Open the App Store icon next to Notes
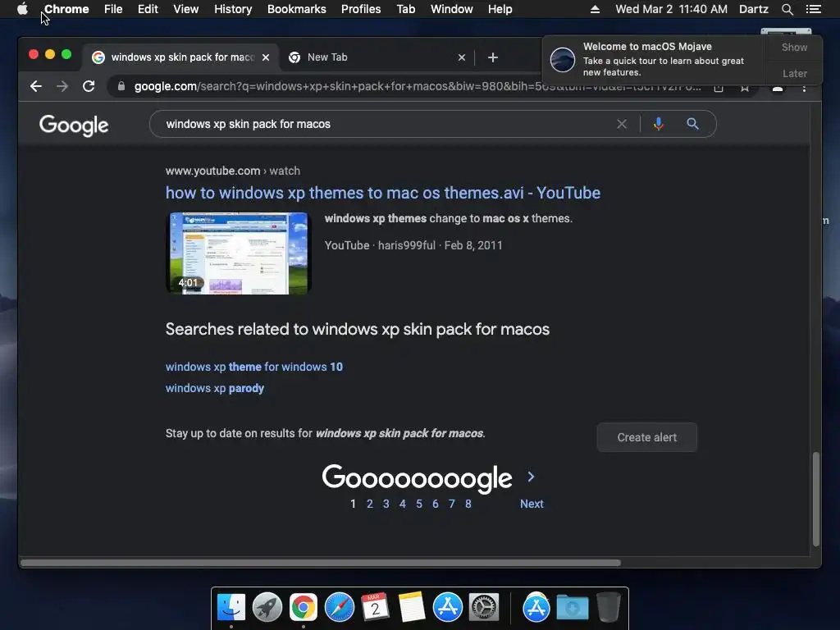Image resolution: width=840 pixels, height=630 pixels. coord(447,607)
